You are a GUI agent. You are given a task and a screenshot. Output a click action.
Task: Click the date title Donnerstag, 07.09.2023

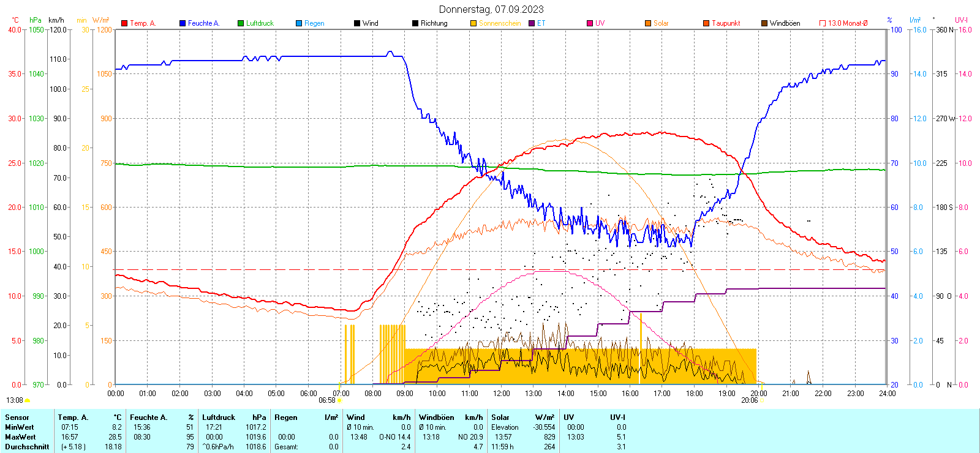point(491,9)
